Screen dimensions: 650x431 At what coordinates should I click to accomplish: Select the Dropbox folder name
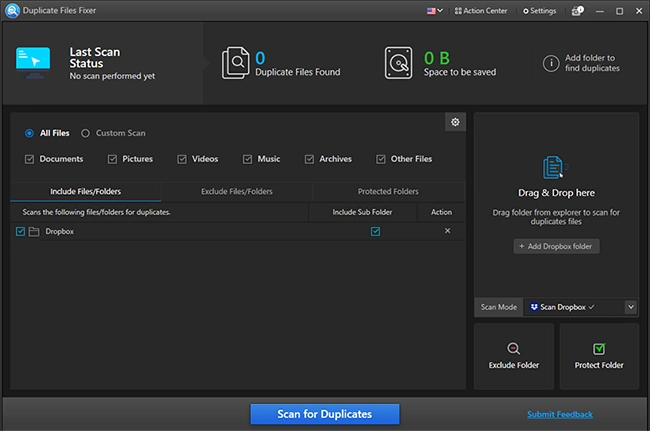point(60,231)
